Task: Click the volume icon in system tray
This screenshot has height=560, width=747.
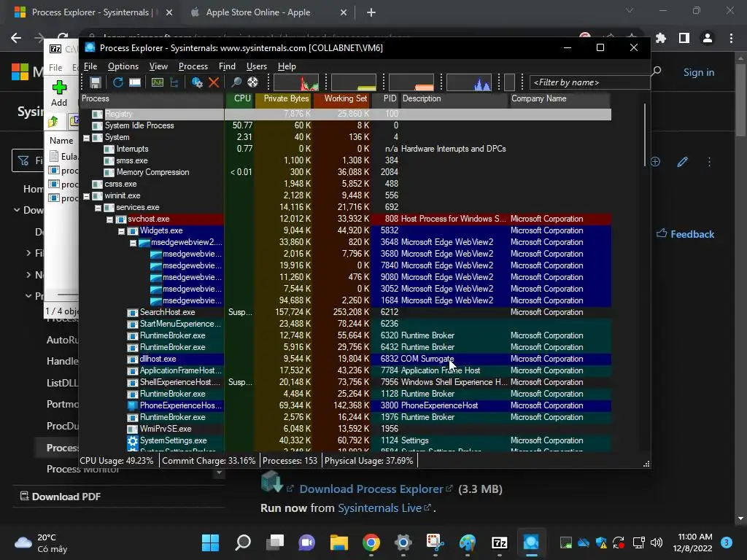Action: tap(657, 542)
